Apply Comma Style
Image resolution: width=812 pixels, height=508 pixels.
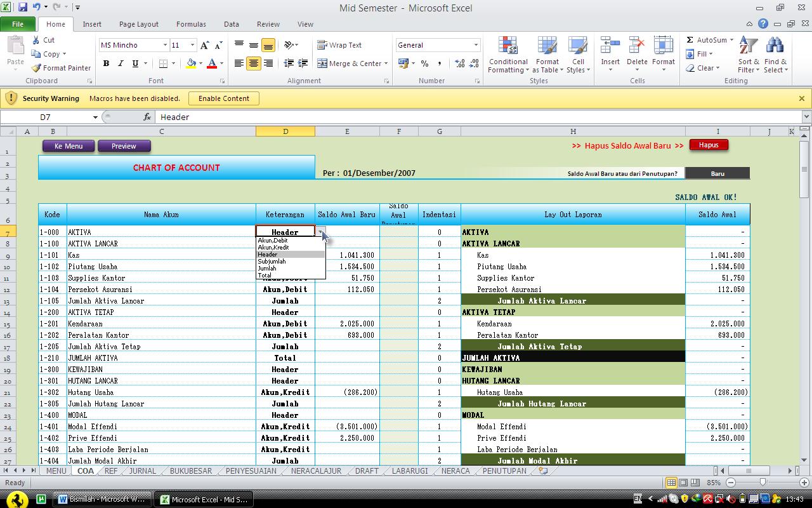(439, 63)
